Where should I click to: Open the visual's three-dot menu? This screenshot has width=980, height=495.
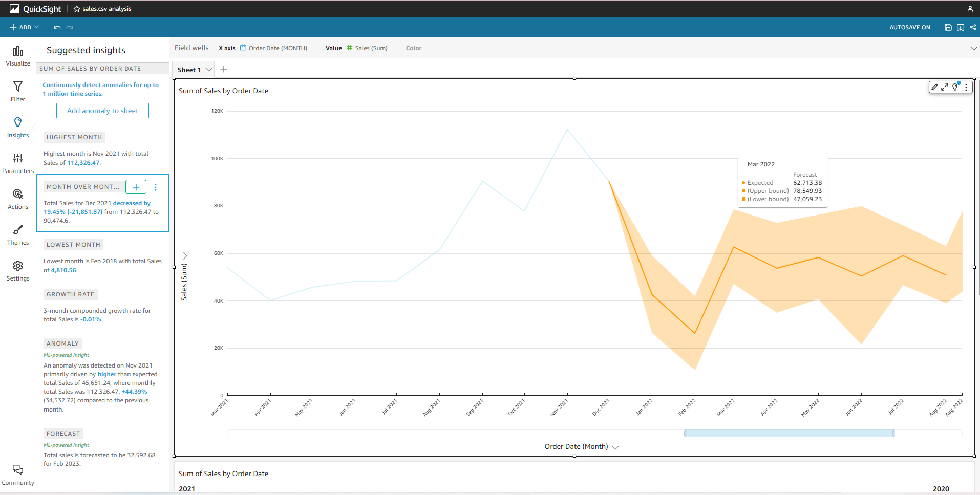click(x=966, y=87)
